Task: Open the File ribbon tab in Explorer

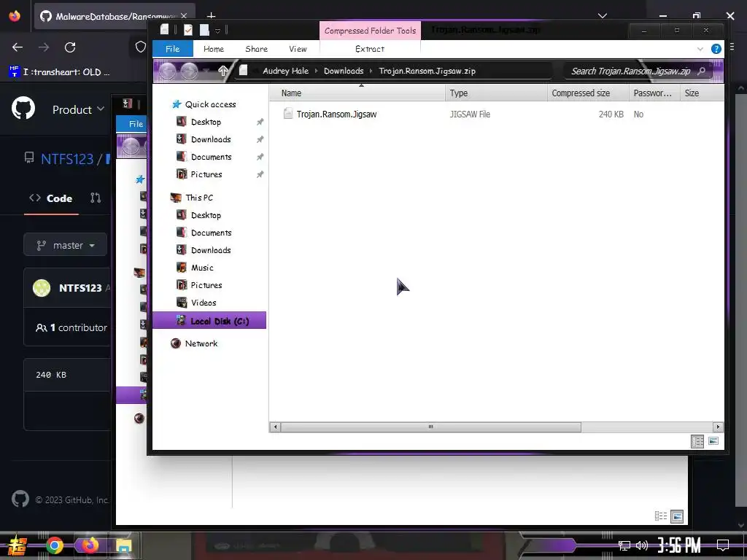Action: click(172, 49)
